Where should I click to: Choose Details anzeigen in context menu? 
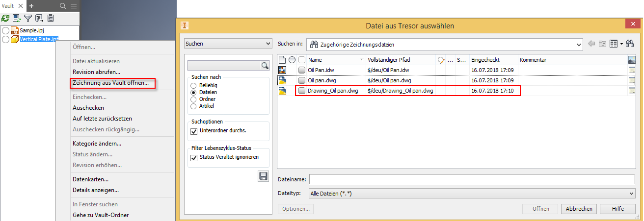(x=95, y=190)
